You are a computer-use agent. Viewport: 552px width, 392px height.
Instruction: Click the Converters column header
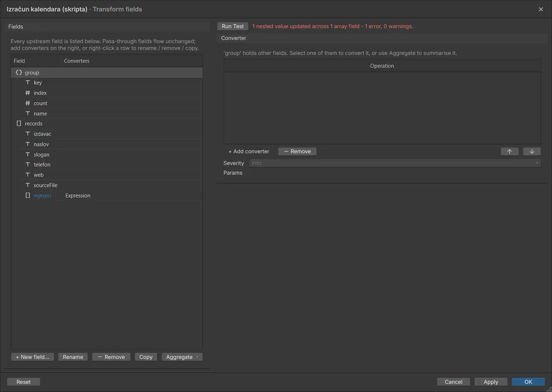pos(132,61)
